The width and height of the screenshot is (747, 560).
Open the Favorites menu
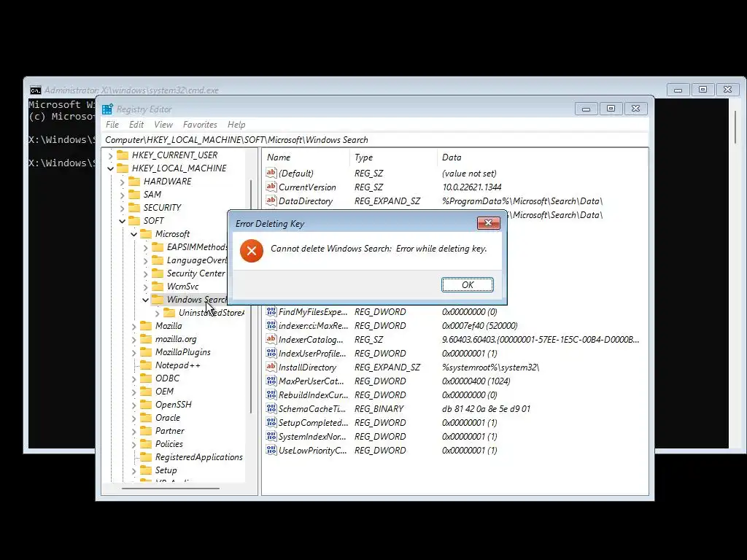tap(200, 124)
